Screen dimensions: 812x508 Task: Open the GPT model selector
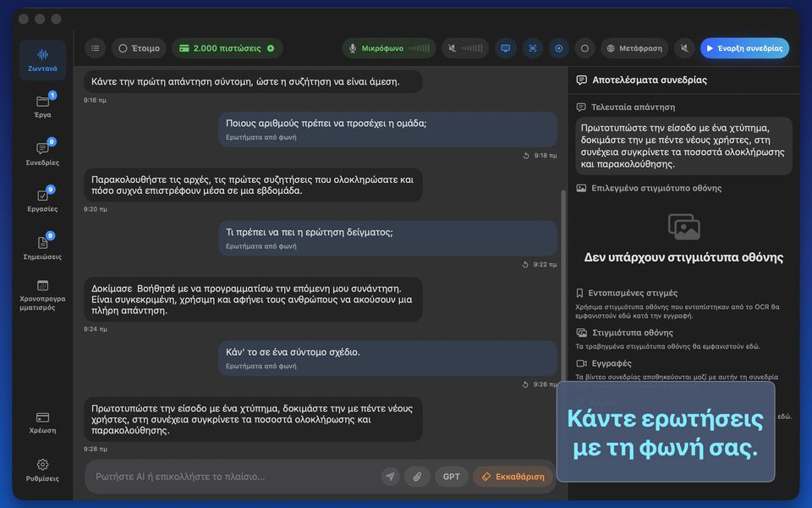[451, 477]
